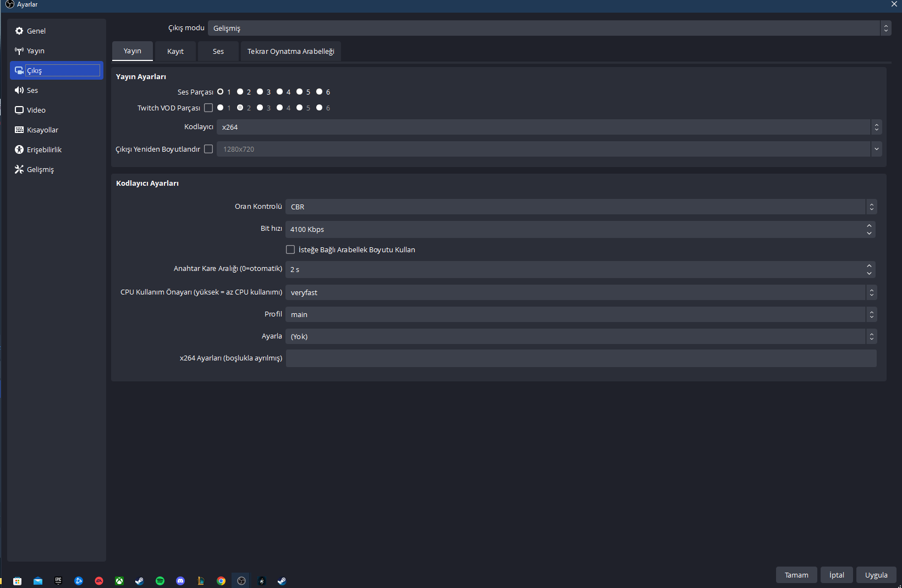Open the Mail app in the taskbar
902x588 pixels.
click(38, 581)
